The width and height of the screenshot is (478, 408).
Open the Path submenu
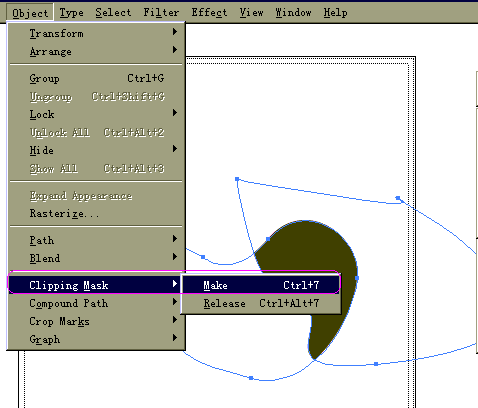(96, 240)
